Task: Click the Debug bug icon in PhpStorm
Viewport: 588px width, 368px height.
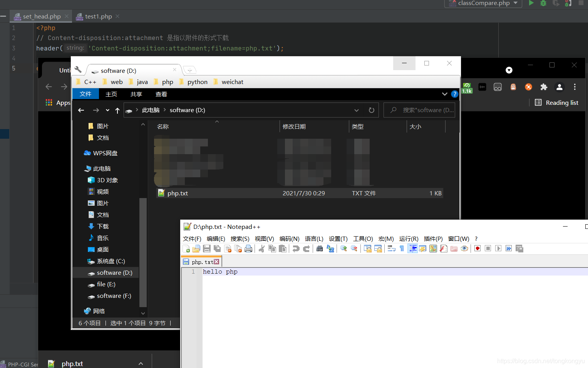Action: [x=543, y=3]
